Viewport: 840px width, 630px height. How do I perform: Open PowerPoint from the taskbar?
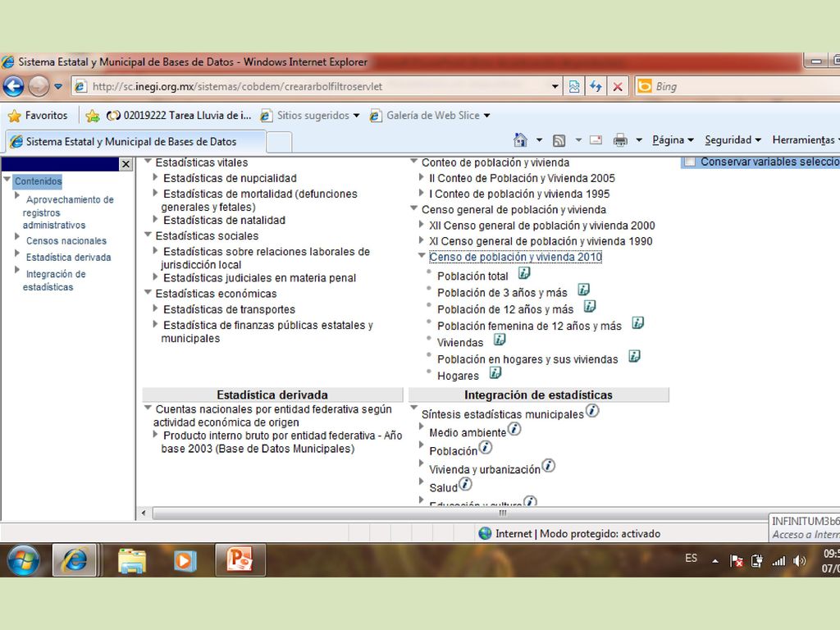[x=239, y=559]
